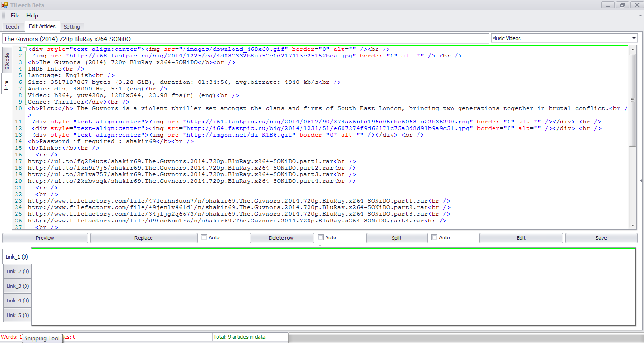
Task: Click the Words counter in status bar
Action: click(x=11, y=337)
